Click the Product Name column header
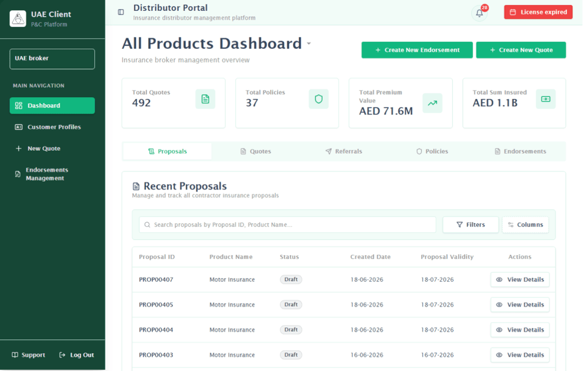 [231, 257]
